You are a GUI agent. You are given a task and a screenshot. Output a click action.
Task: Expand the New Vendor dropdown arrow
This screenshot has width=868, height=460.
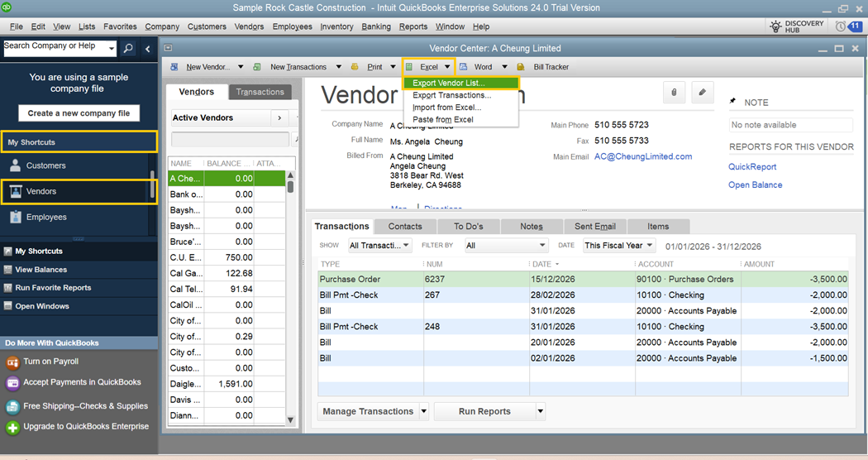(241, 67)
